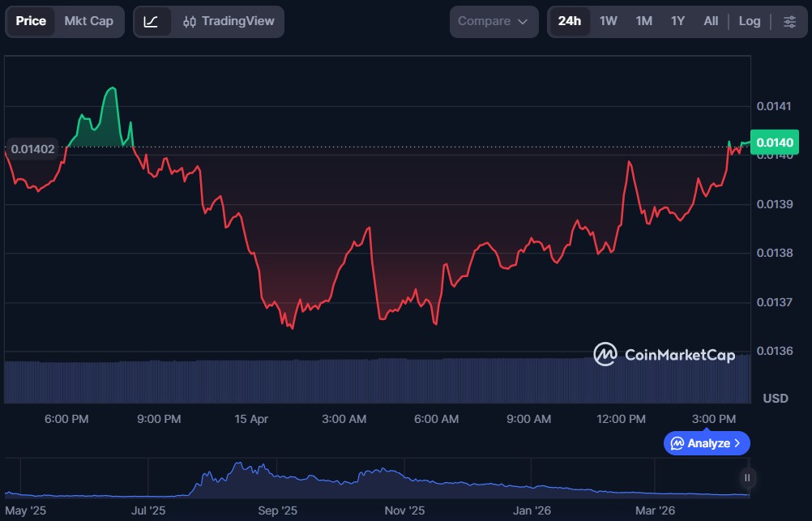Viewport: 812px width, 521px height.
Task: Select the Price view toggle
Action: coord(32,22)
